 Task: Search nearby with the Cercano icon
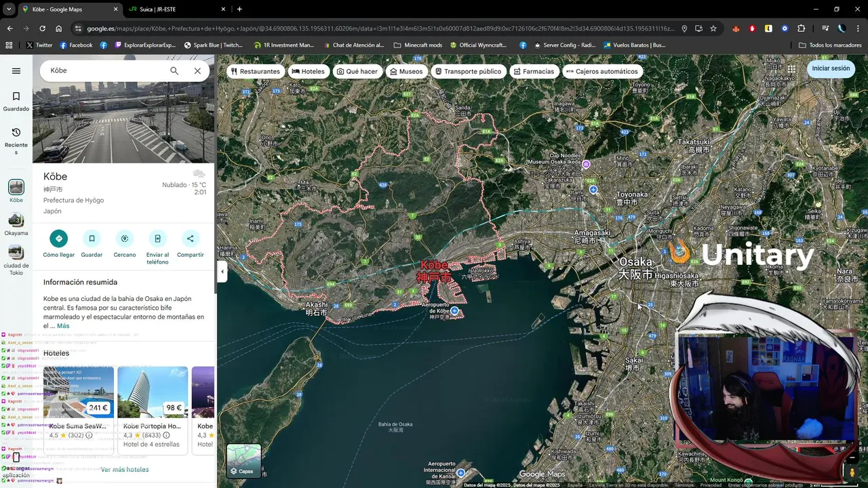click(x=125, y=239)
